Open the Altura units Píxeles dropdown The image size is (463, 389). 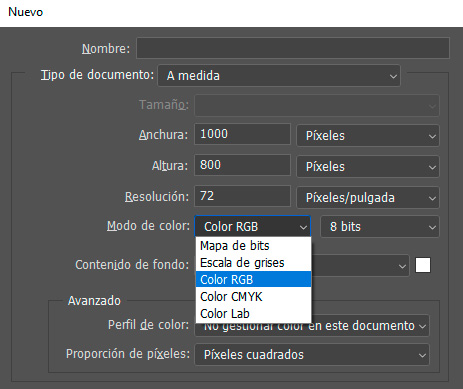click(x=368, y=167)
